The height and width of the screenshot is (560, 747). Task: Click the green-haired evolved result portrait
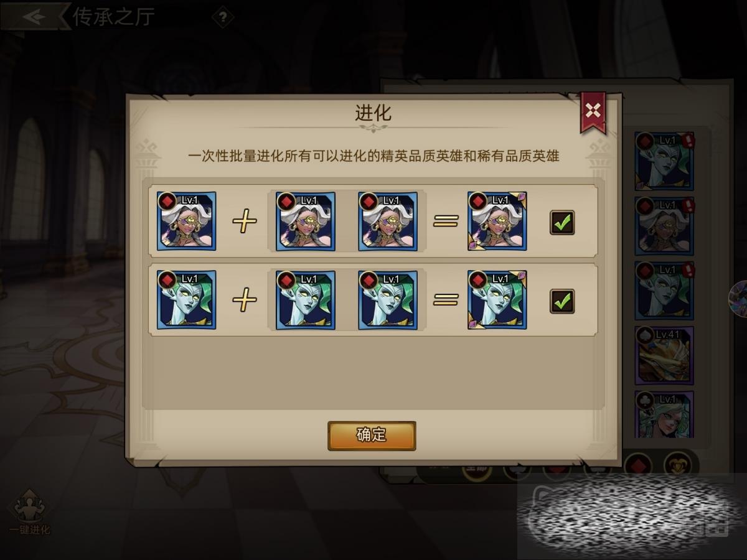click(497, 300)
